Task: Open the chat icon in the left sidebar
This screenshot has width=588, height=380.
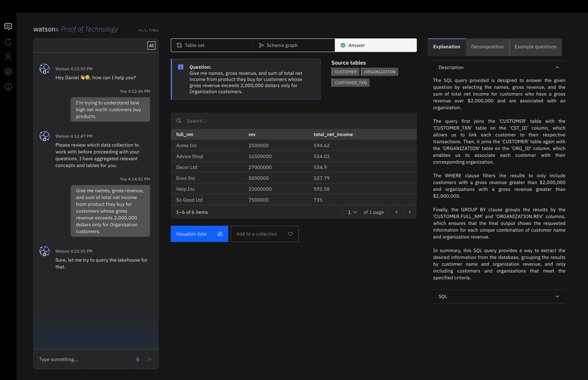Action: pyautogui.click(x=8, y=26)
